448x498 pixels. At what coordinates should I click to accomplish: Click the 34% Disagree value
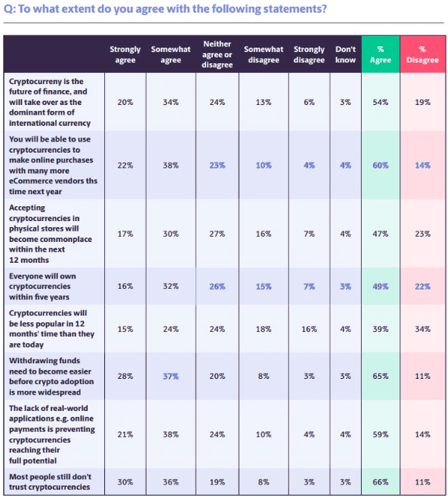tap(423, 329)
